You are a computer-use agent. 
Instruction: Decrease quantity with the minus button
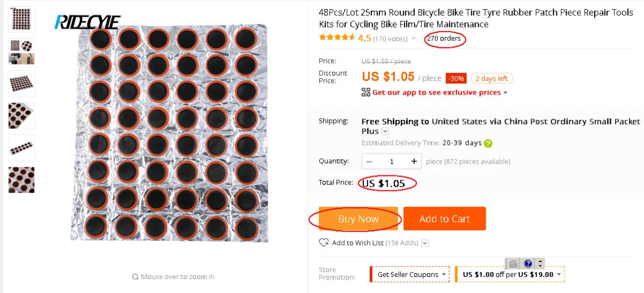tap(370, 161)
